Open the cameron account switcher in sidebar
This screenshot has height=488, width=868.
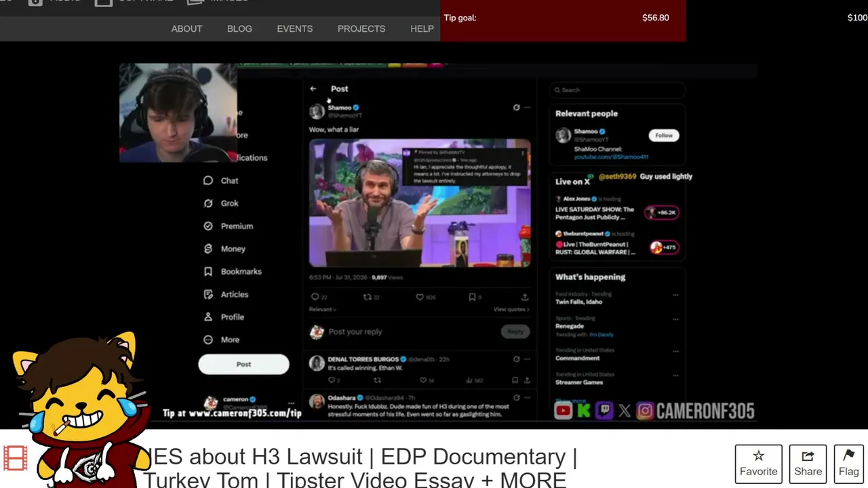pyautogui.click(x=248, y=404)
